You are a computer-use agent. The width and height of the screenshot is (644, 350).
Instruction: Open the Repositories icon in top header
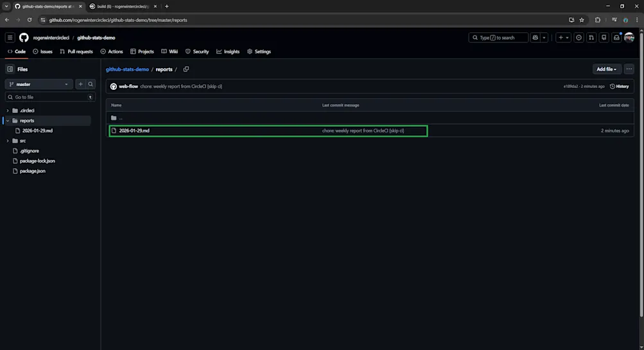click(x=604, y=37)
